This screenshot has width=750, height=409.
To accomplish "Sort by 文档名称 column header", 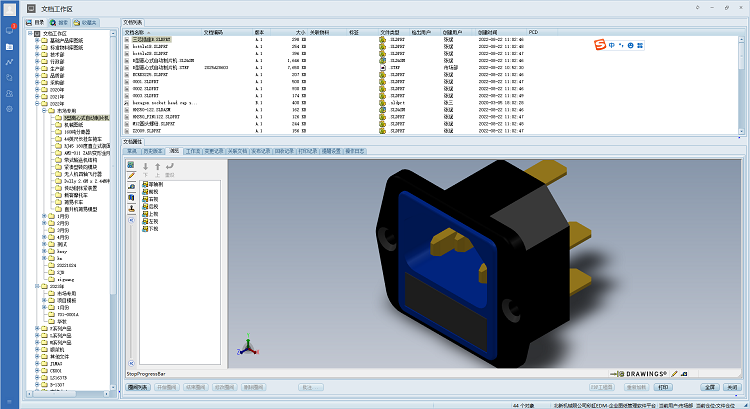I will coord(135,32).
